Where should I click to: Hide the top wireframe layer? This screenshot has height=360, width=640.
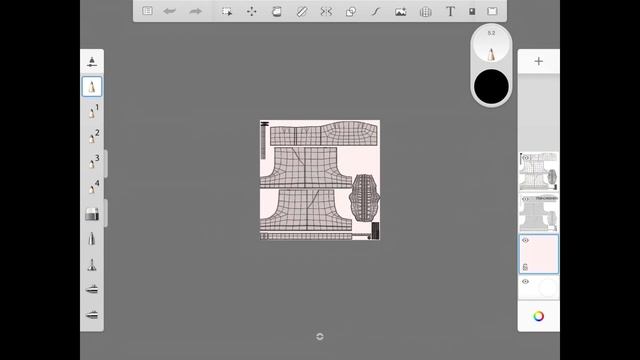click(x=525, y=158)
